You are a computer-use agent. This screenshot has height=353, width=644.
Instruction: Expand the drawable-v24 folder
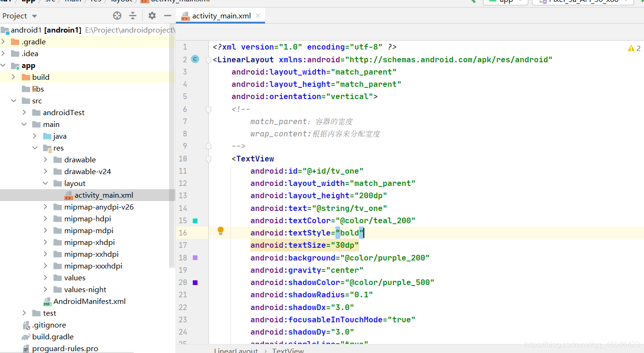pos(46,171)
